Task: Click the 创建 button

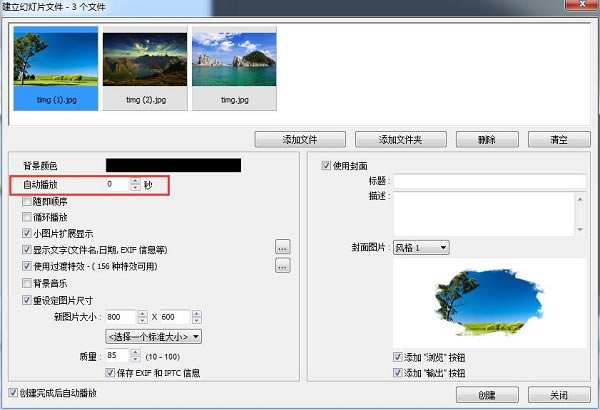Action: [x=487, y=395]
